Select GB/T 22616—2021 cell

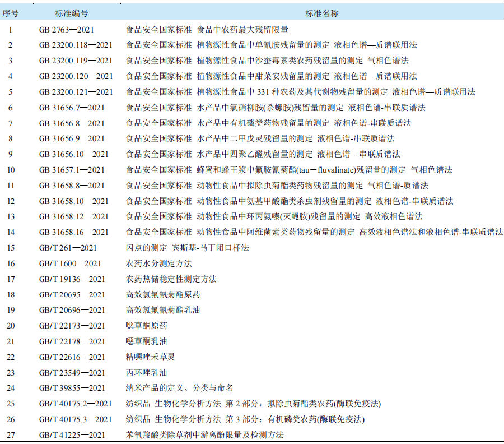[x=72, y=357]
